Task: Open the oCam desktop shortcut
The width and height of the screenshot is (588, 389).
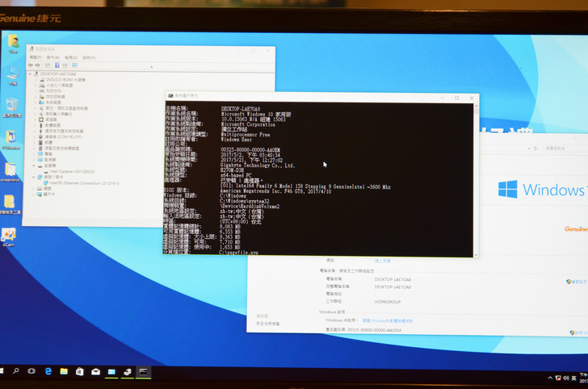Action: [9, 235]
